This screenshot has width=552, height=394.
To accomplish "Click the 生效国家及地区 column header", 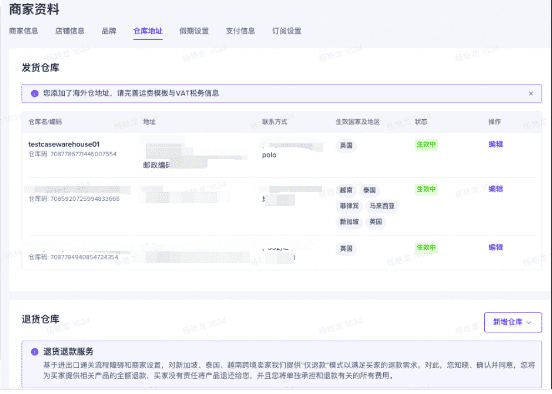I will pos(358,122).
